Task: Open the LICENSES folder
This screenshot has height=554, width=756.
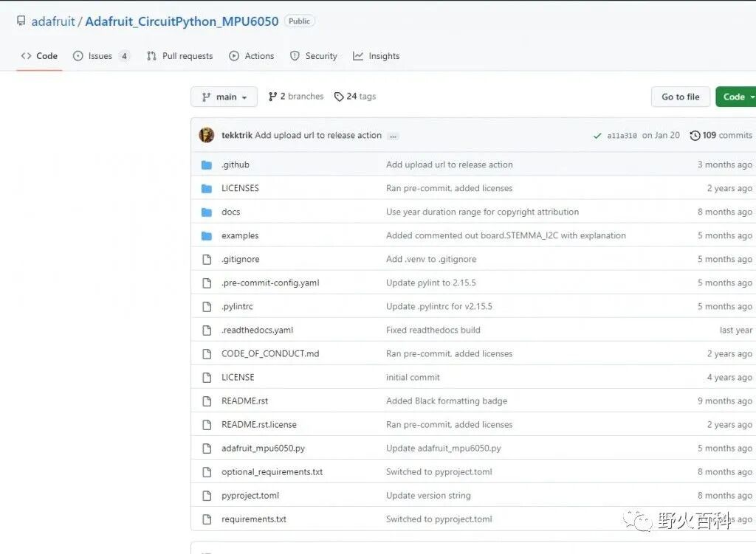Action: tap(240, 188)
